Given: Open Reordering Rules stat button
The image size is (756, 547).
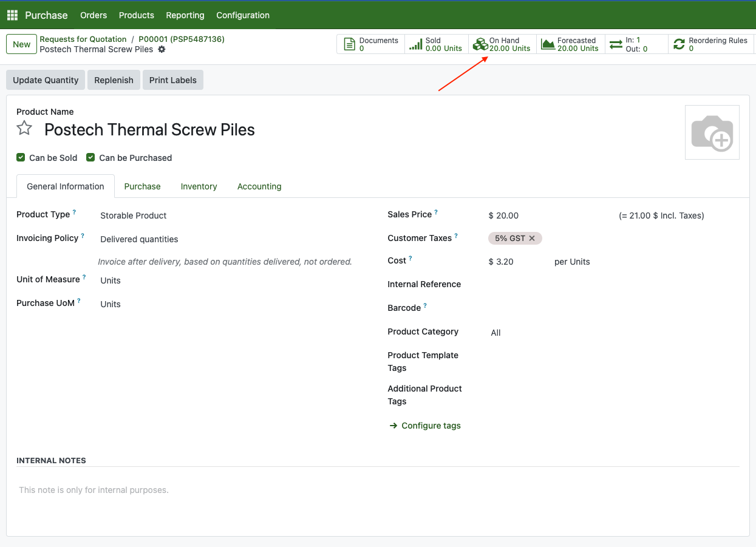Looking at the screenshot, I should click(x=710, y=44).
